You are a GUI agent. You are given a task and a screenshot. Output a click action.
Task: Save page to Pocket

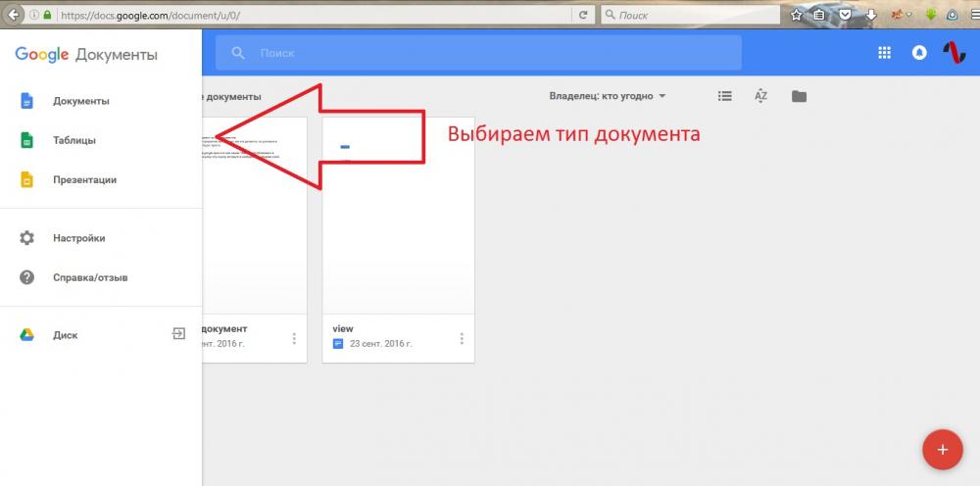(845, 15)
